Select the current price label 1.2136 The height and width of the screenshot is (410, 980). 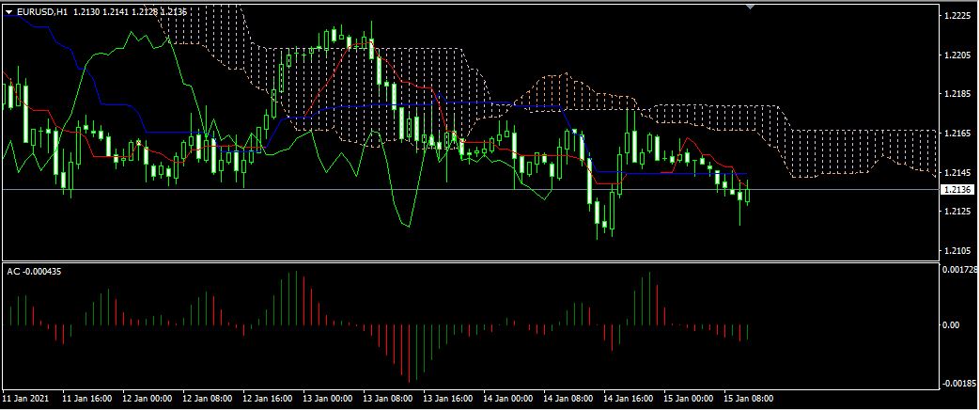click(x=957, y=190)
